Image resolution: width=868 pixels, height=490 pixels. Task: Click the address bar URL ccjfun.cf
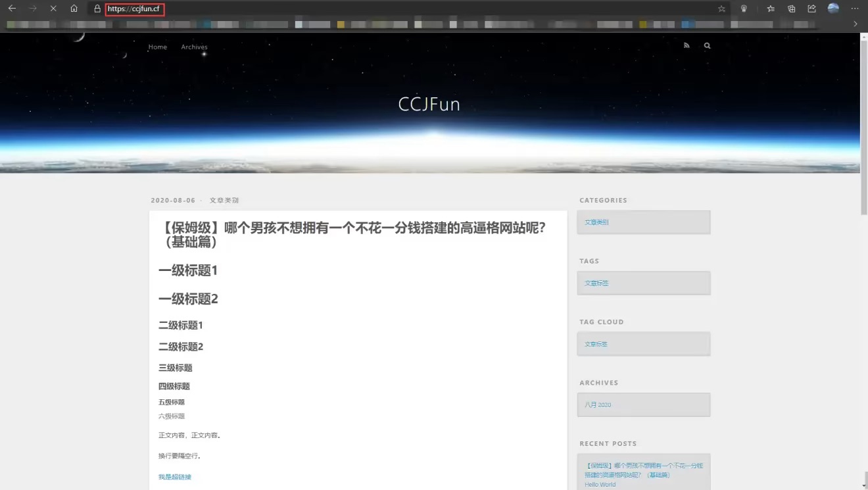coord(134,9)
